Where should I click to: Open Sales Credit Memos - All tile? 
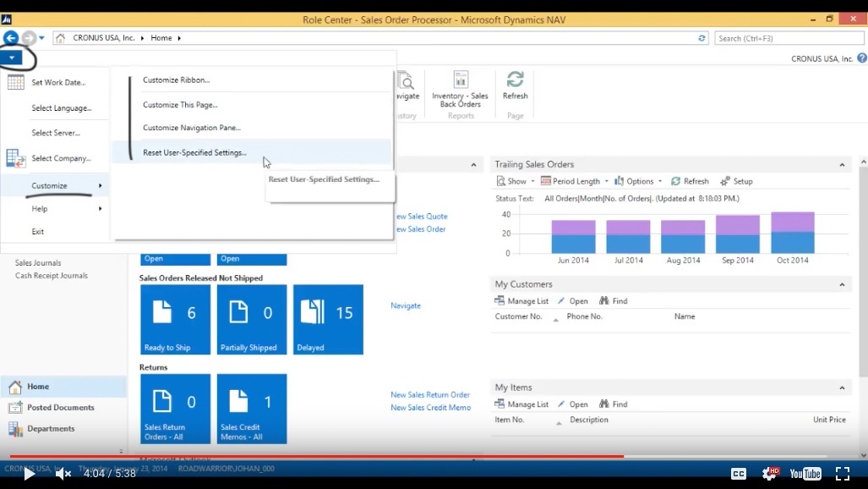(252, 409)
